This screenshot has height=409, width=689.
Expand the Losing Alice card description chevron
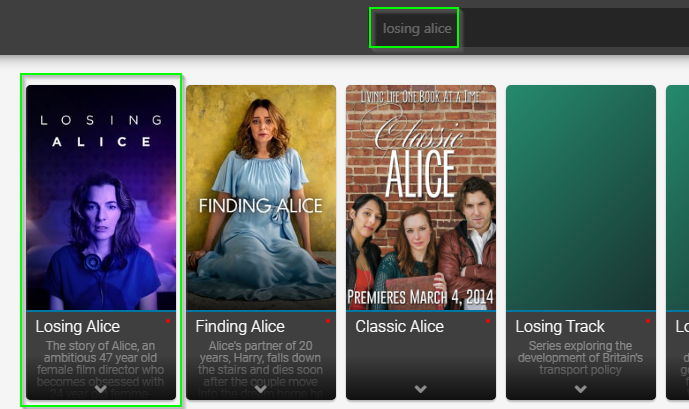(x=101, y=389)
